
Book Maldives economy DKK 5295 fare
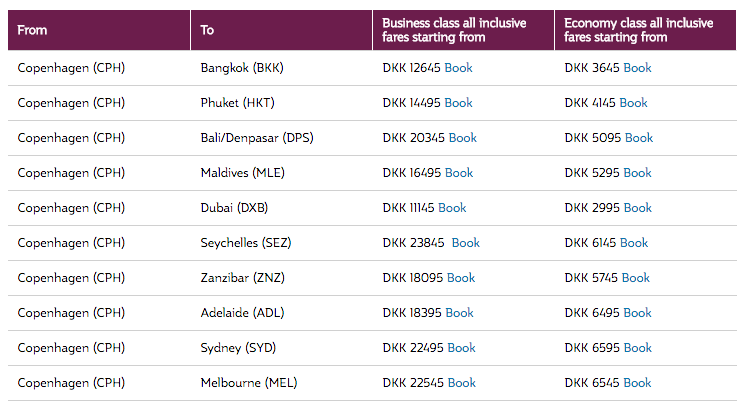637,173
